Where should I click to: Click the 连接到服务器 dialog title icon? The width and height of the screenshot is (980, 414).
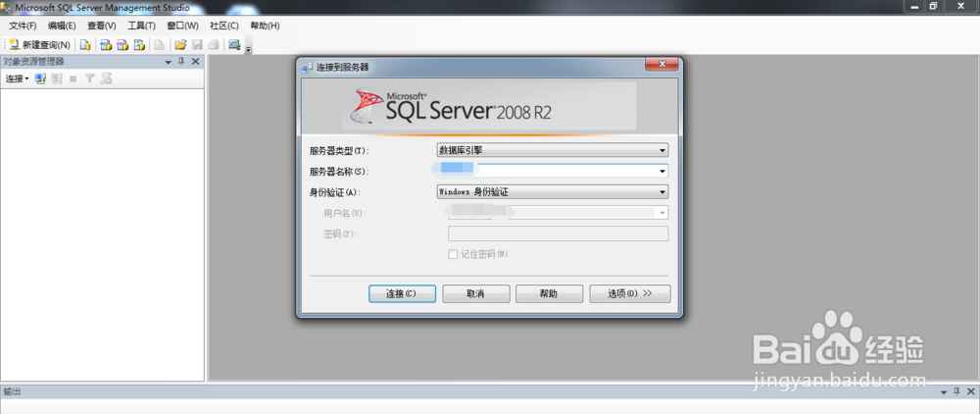(307, 67)
